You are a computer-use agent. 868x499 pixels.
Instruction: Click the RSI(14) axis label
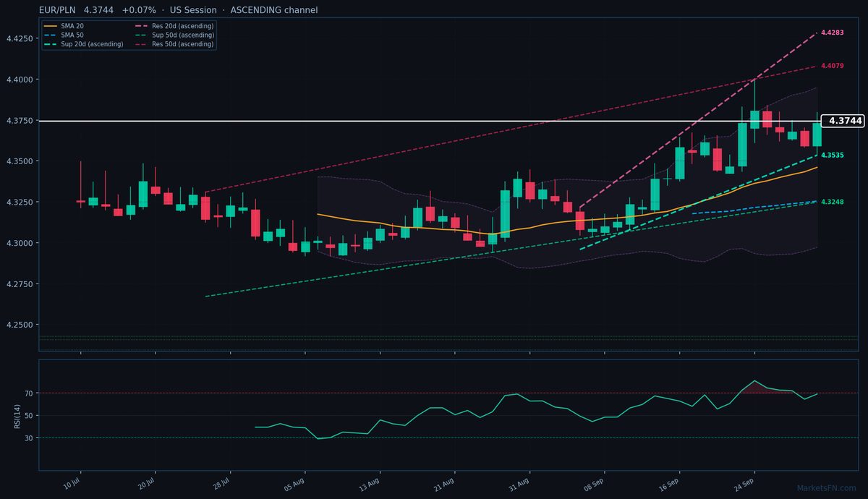(17, 415)
